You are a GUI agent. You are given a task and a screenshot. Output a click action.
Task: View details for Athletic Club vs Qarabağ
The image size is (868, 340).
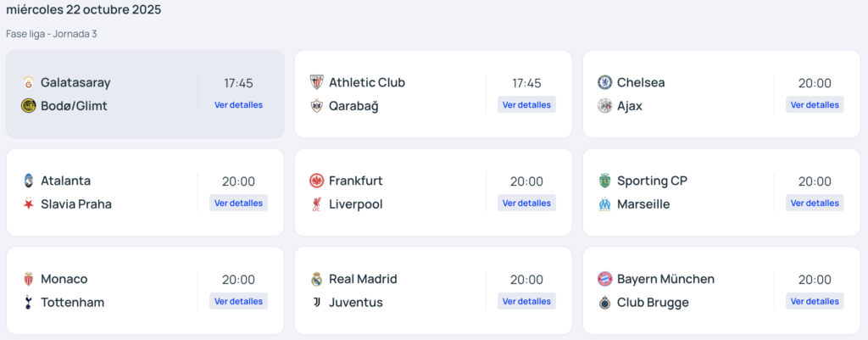coord(526,105)
